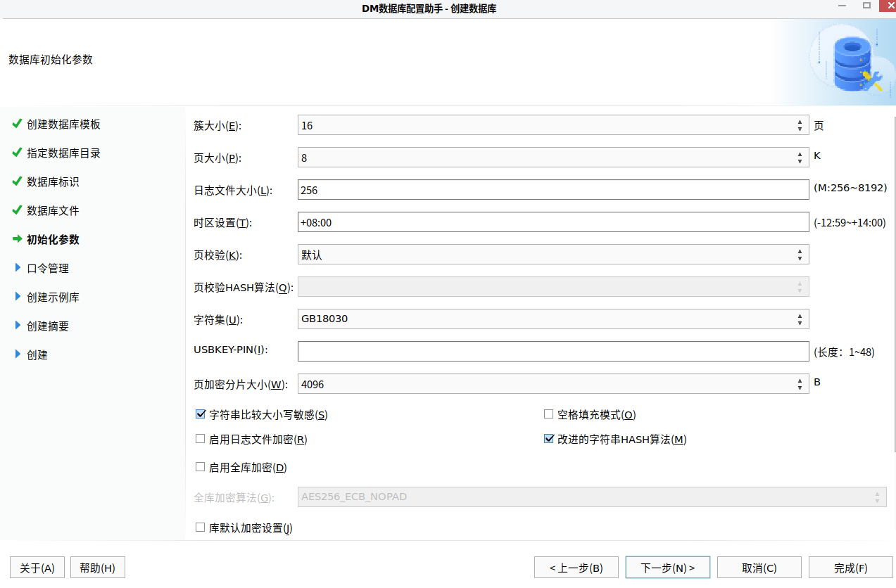This screenshot has height=588, width=896.
Task: Click the blue triangle beside 创建
Action: coord(18,354)
